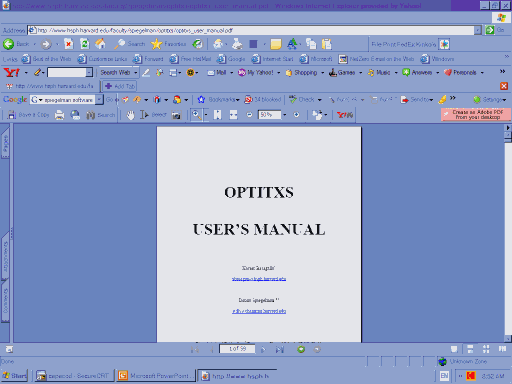Click the Yahoo toolbar search input box
This screenshot has width=512, height=384.
67,72
